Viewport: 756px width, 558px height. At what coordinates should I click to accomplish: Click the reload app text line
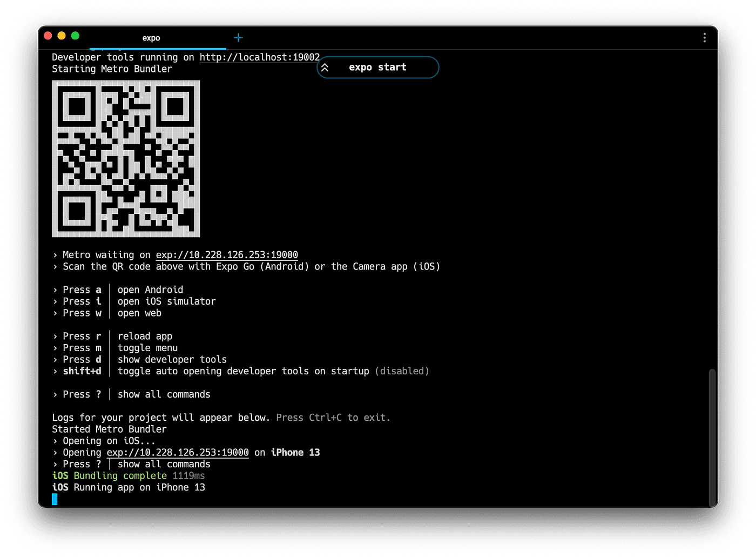(145, 337)
